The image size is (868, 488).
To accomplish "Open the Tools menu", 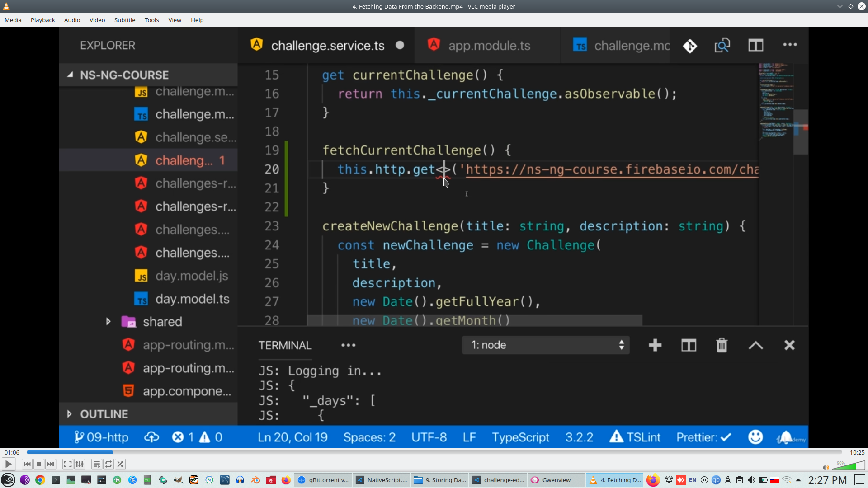I will click(151, 20).
